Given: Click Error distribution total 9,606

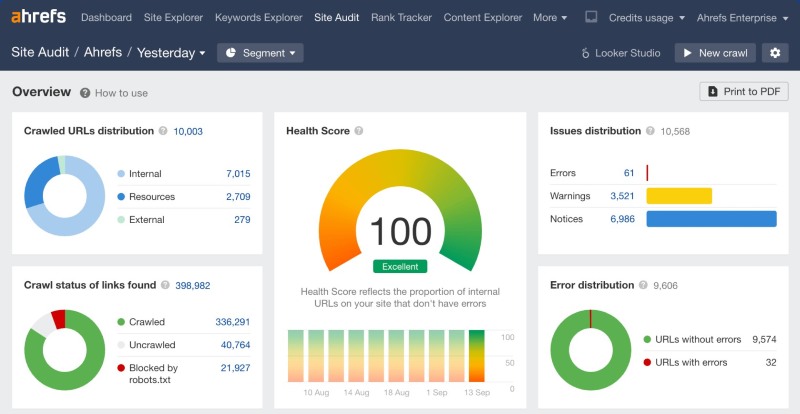Looking at the screenshot, I should click(x=665, y=285).
